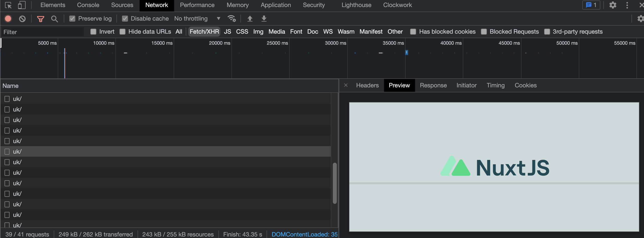The image size is (644, 238).
Task: Switch to the Elements tab
Action: tap(53, 5)
